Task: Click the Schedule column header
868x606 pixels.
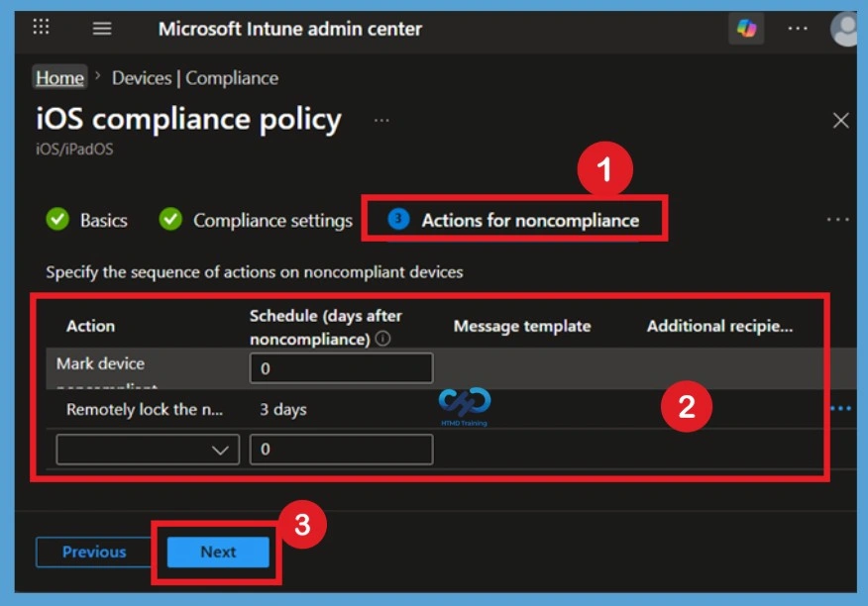Action: pos(325,327)
